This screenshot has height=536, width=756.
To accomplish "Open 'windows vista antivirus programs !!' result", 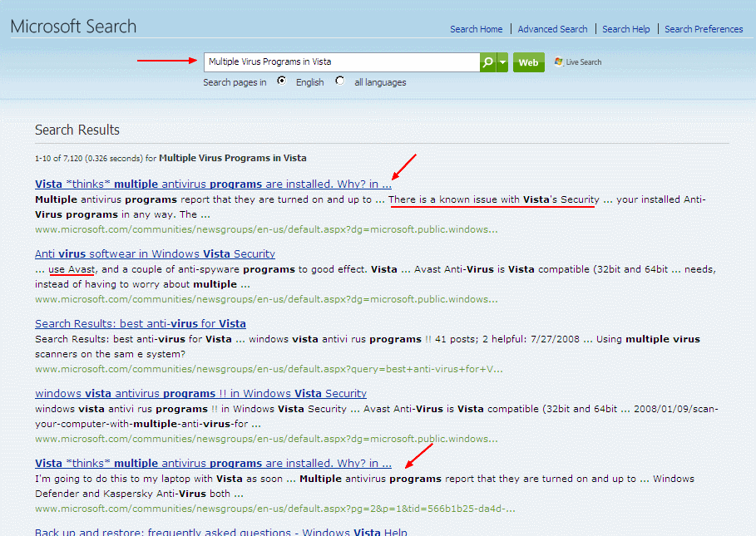I will pyautogui.click(x=200, y=393).
